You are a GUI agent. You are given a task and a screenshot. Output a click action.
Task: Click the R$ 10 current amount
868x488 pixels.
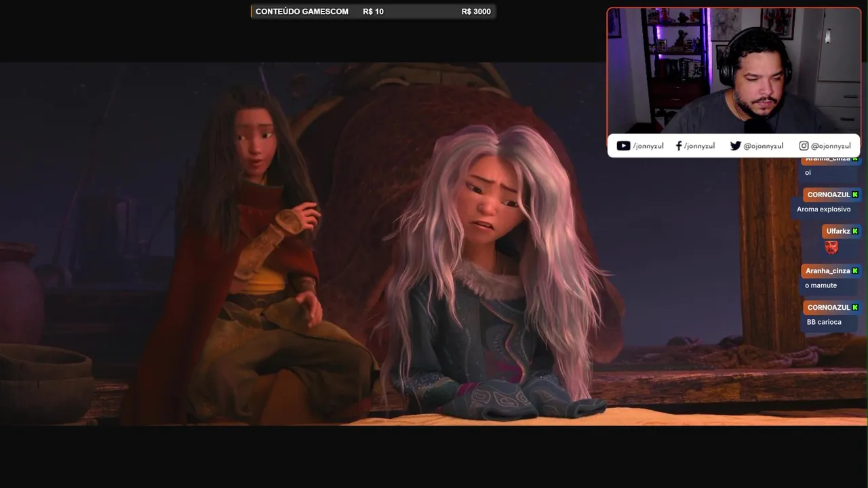[373, 12]
